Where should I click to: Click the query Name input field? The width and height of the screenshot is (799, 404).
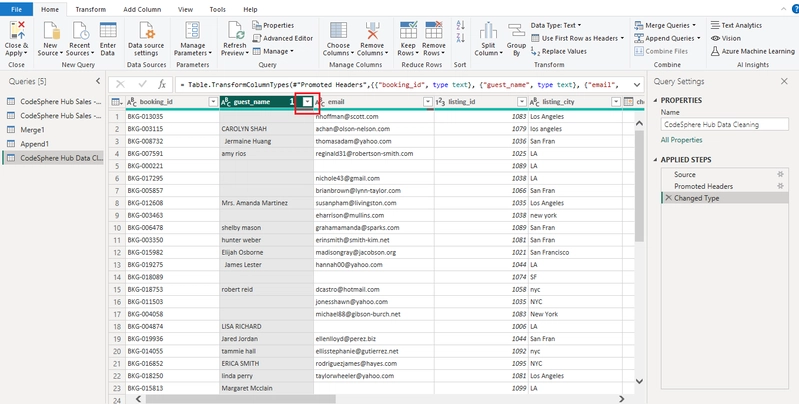click(725, 124)
